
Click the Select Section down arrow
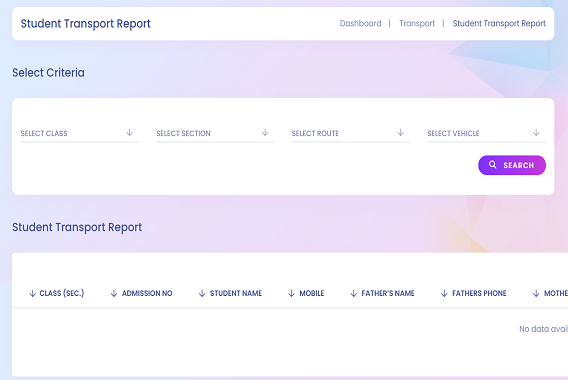pyautogui.click(x=265, y=133)
